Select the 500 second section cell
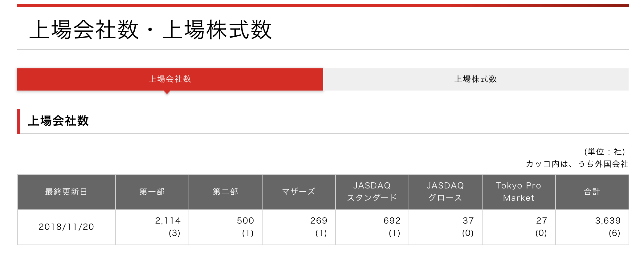 (x=226, y=227)
